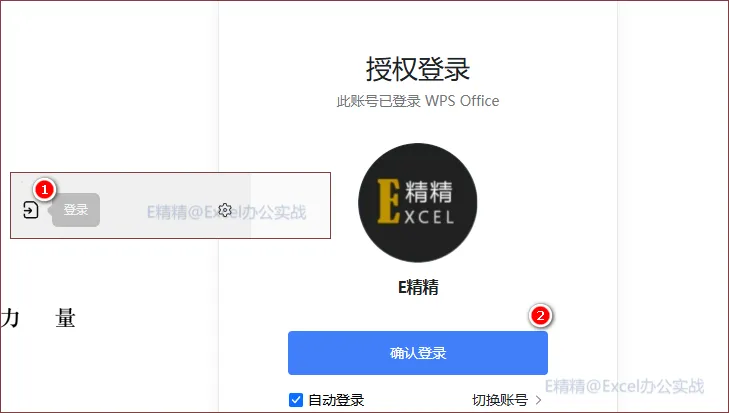The width and height of the screenshot is (729, 413).
Task: Click the red step badge numbered 2
Action: click(540, 316)
